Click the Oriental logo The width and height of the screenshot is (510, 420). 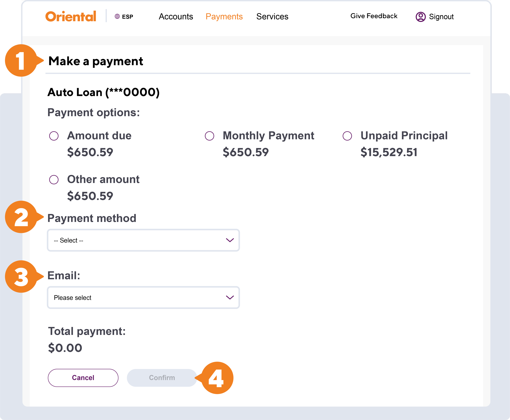pos(71,16)
